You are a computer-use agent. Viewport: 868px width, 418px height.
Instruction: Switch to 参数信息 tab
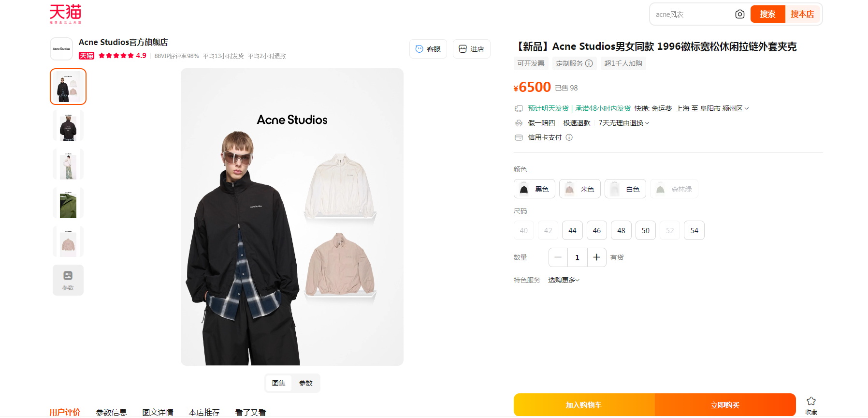111,412
